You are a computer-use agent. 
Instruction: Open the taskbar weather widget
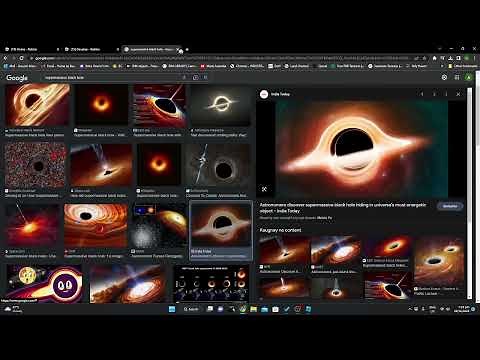click(13, 309)
